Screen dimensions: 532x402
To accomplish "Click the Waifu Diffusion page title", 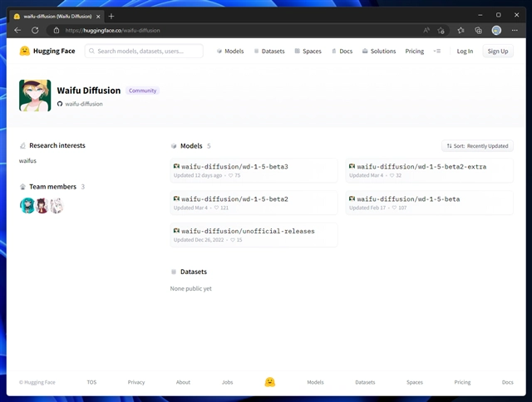I will pyautogui.click(x=89, y=91).
